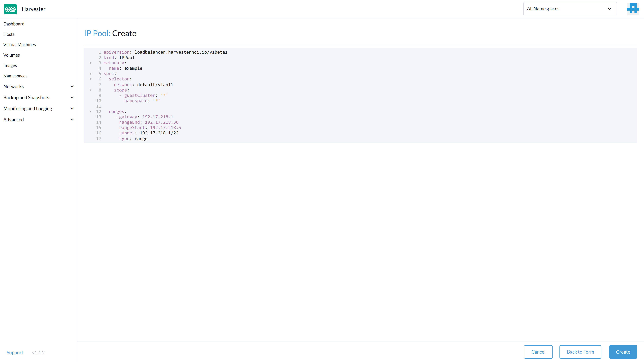Screen dimensions: 644x362
Task: Click on the subnet line in YAML editor
Action: coord(149,133)
